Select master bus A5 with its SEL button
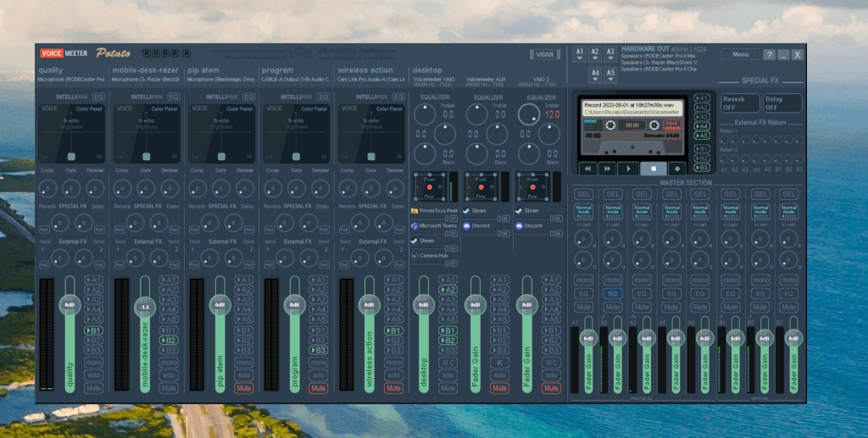The height and width of the screenshot is (438, 868). [700, 194]
